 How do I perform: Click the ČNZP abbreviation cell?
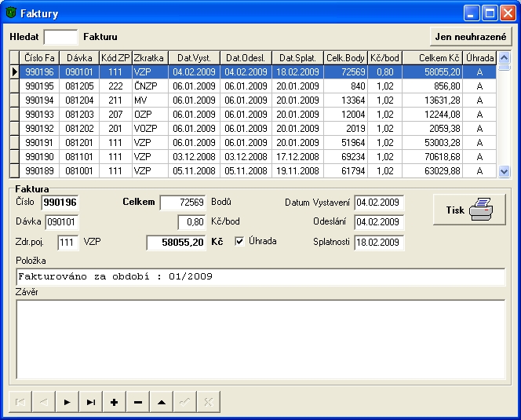150,86
